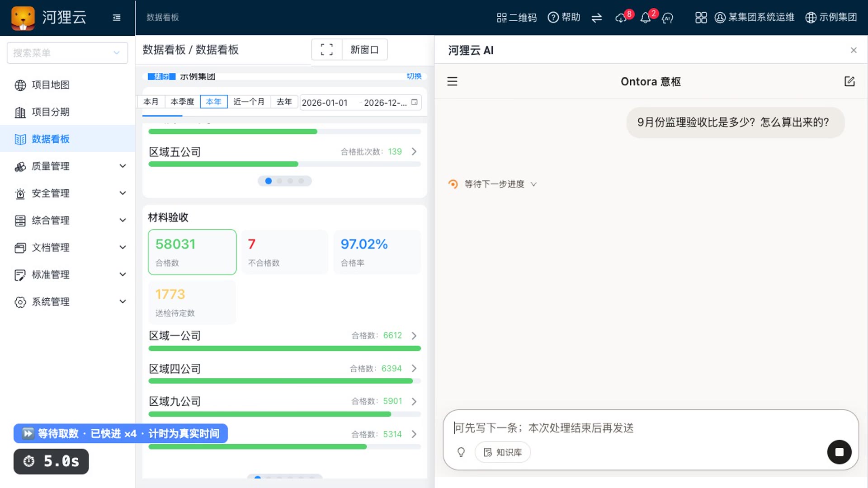
Task: Open 项目地图 in the sidebar
Action: 68,85
